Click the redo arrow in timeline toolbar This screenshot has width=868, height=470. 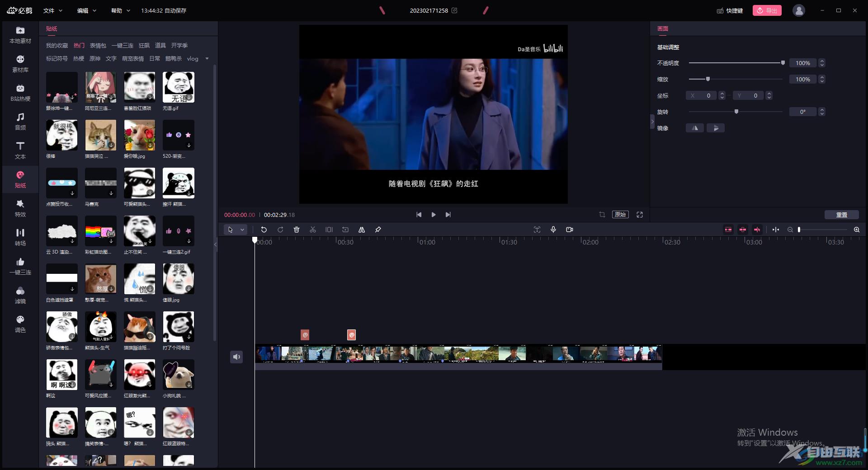pos(280,230)
